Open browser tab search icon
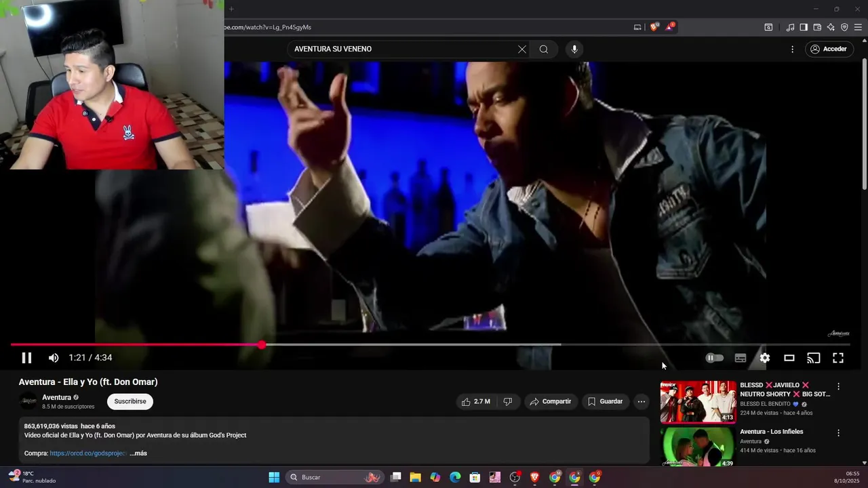The image size is (868, 488). [768, 27]
